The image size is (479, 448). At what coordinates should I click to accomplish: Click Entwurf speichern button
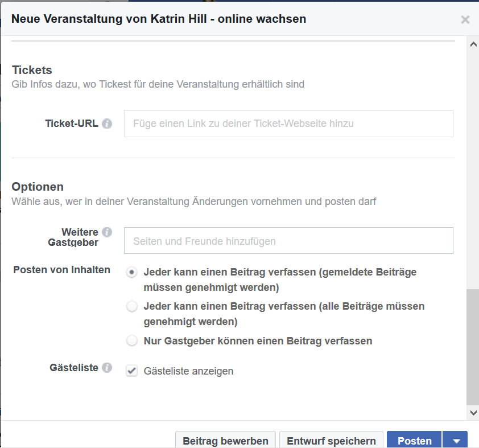tap(331, 441)
